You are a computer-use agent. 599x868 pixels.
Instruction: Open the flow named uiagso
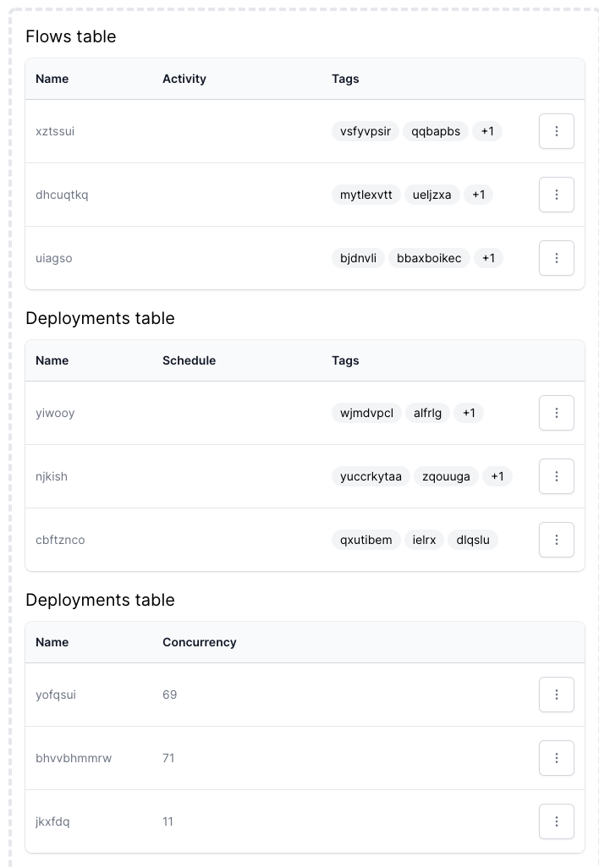(x=54, y=258)
